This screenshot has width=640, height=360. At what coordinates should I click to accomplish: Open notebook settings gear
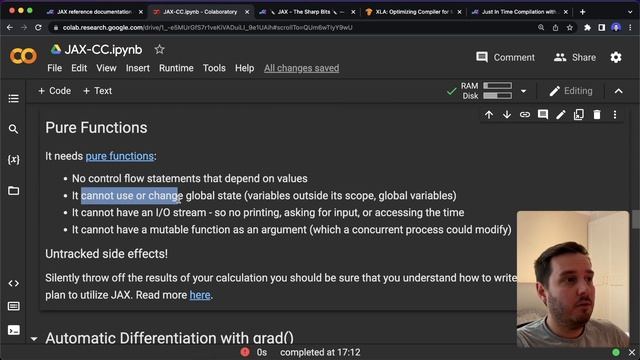[x=616, y=57]
